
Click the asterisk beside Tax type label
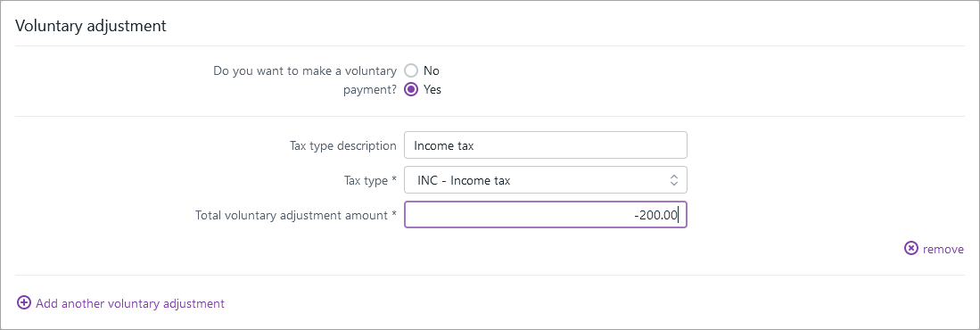point(394,179)
